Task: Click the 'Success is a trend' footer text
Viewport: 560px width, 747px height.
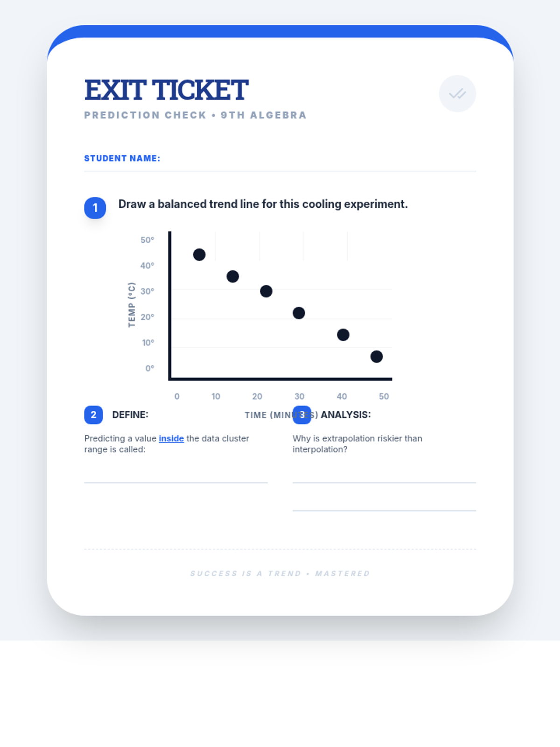Action: [280, 573]
